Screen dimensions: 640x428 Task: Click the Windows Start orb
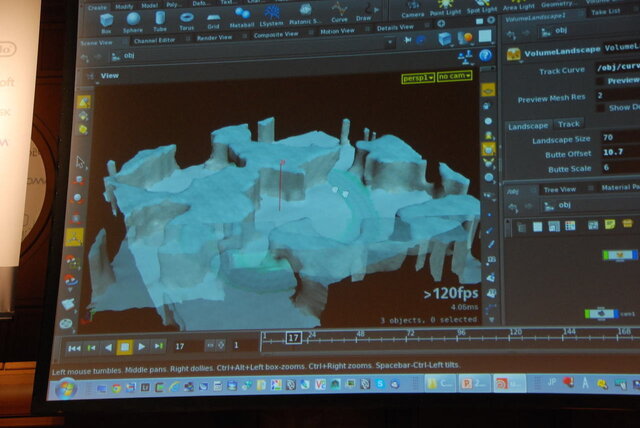coord(65,389)
